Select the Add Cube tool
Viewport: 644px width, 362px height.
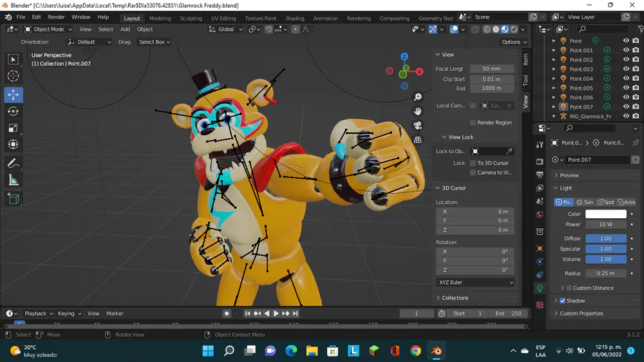(13, 199)
